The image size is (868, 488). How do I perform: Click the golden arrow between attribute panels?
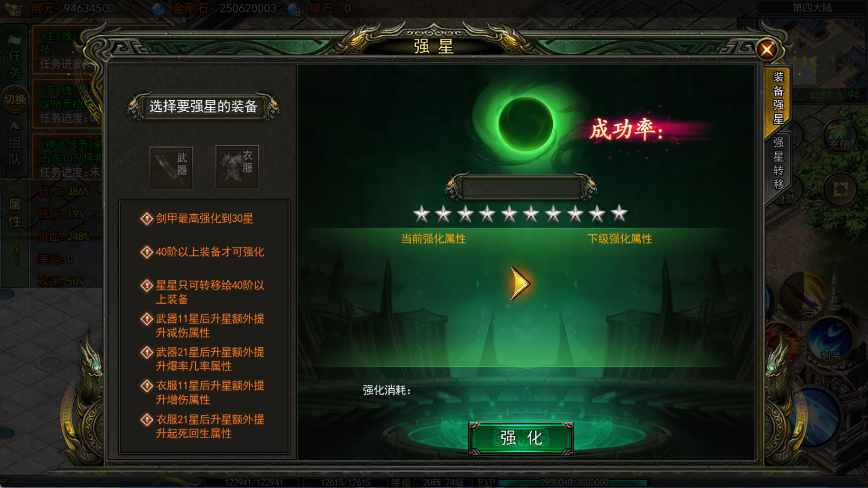point(520,283)
